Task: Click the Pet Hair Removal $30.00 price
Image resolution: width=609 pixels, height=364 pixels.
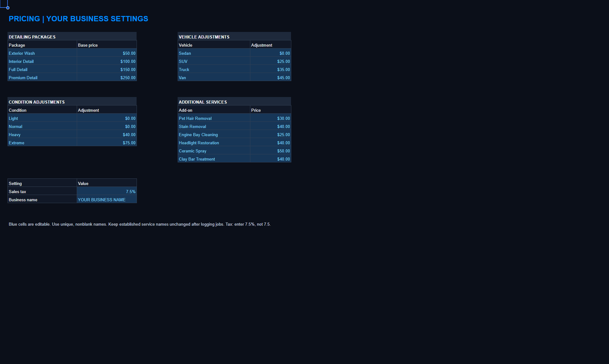Action: 270,118
